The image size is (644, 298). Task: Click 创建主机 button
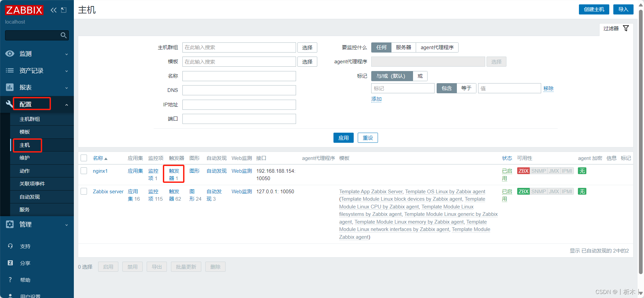coord(594,9)
